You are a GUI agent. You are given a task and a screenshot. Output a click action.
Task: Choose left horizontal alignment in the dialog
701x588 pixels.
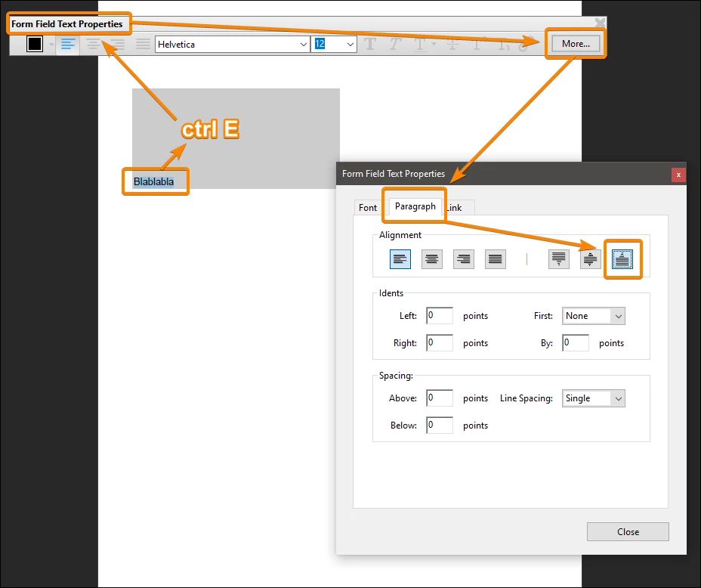pyautogui.click(x=400, y=259)
